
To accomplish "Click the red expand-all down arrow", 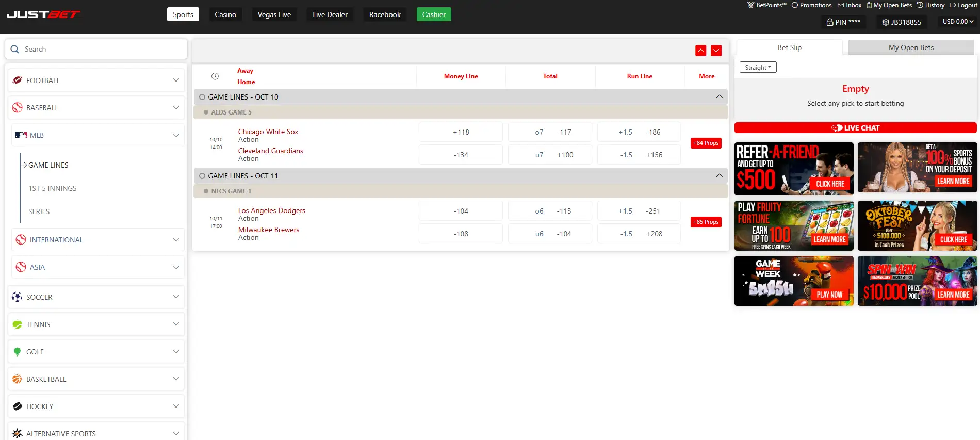I will click(716, 50).
